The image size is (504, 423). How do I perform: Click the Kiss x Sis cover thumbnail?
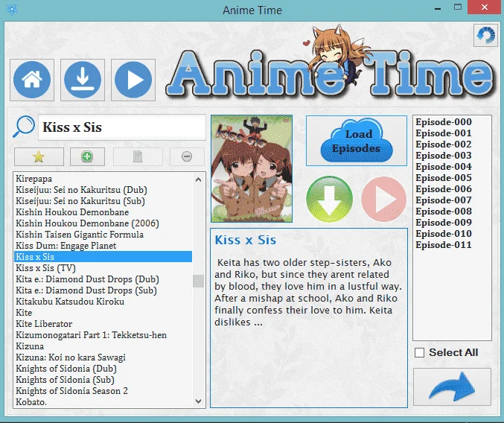tap(252, 169)
